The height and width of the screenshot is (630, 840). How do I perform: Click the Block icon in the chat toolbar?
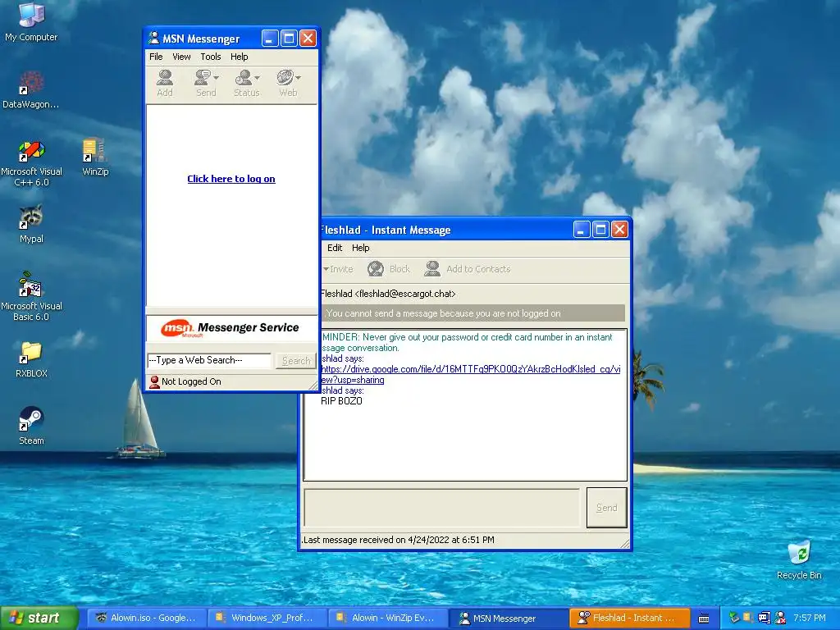376,269
